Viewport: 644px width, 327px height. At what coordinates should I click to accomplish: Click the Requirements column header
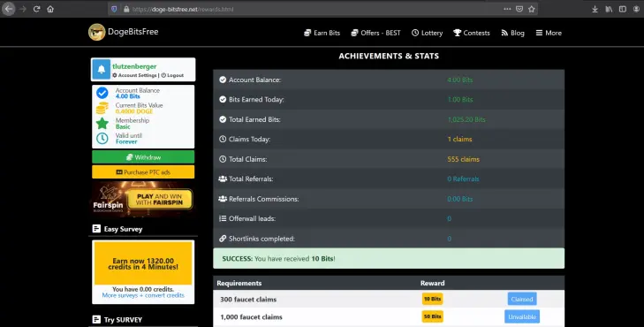pos(239,283)
